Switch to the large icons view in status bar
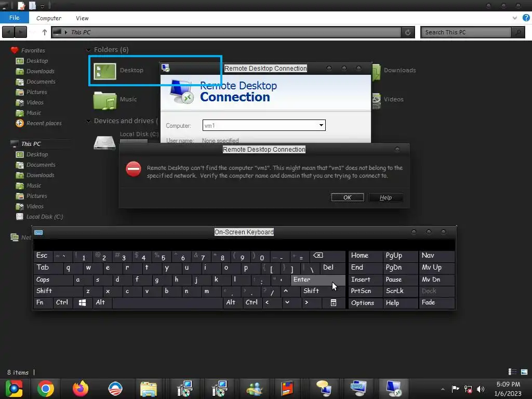The image size is (532, 399). [524, 372]
